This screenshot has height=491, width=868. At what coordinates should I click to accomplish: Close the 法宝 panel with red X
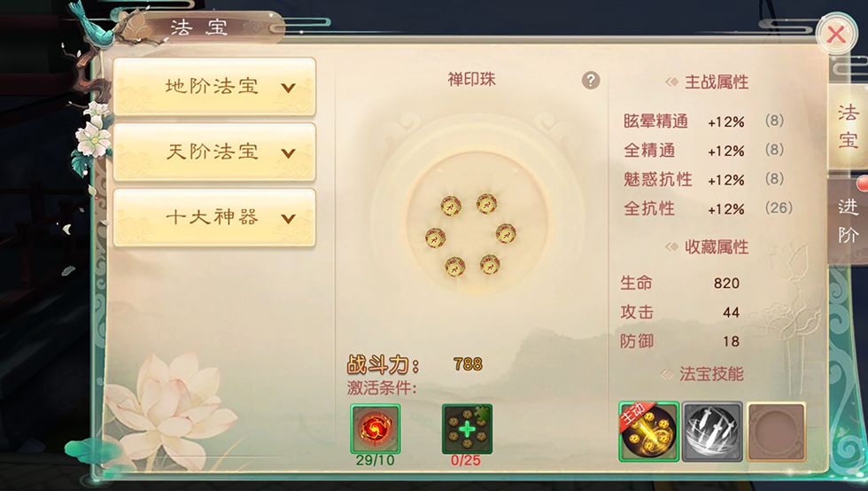836,35
